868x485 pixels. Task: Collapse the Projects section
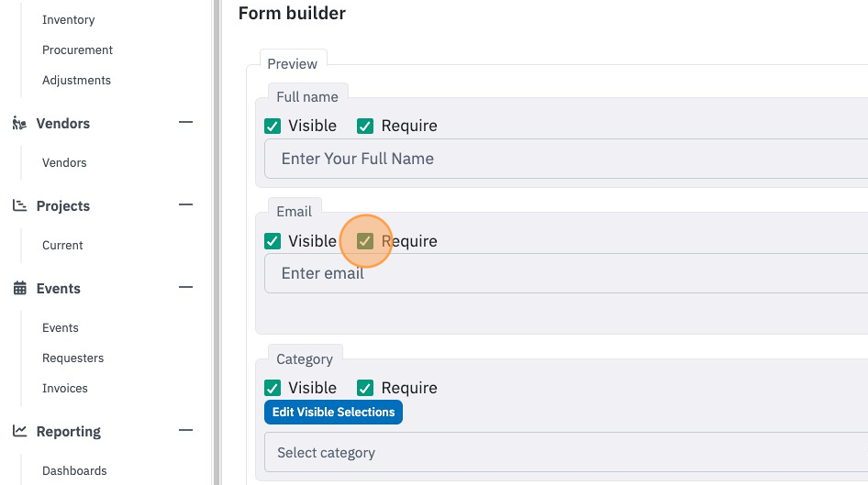(186, 204)
